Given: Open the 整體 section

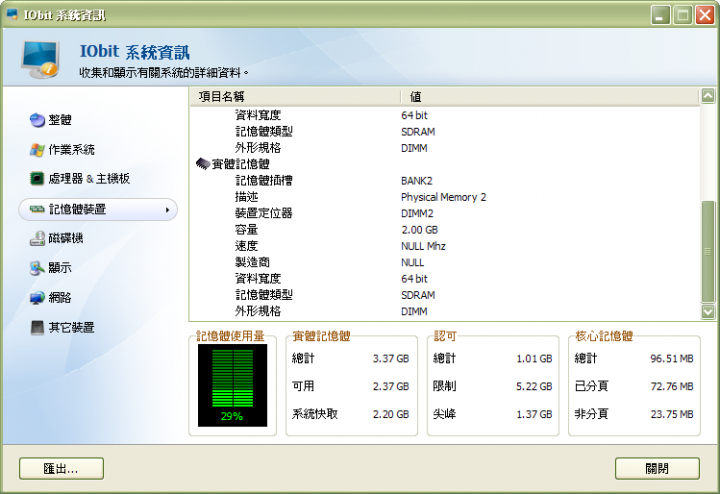Looking at the screenshot, I should (60, 120).
